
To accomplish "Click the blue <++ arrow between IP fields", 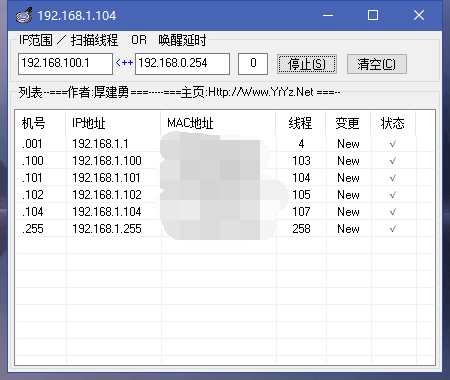I will point(124,63).
